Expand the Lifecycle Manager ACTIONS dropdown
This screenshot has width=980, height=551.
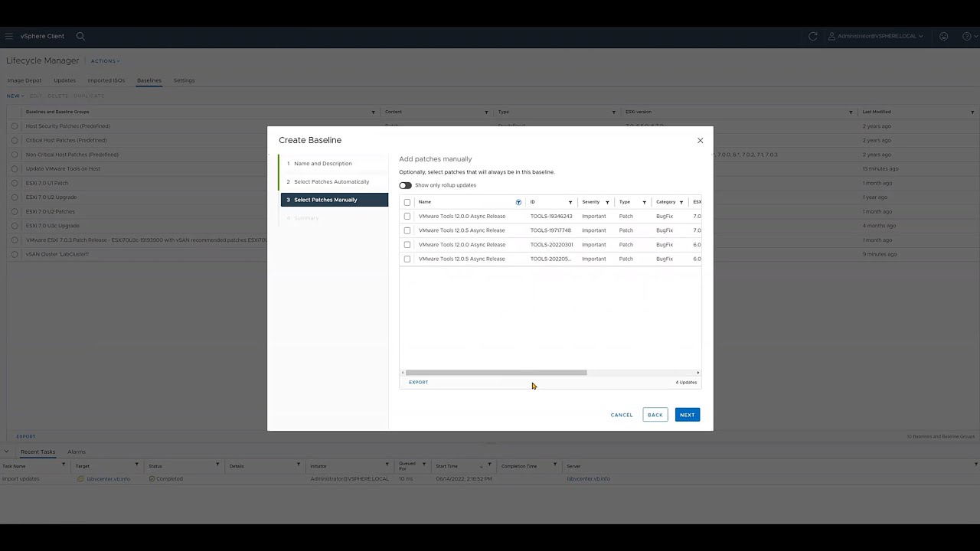tap(105, 61)
